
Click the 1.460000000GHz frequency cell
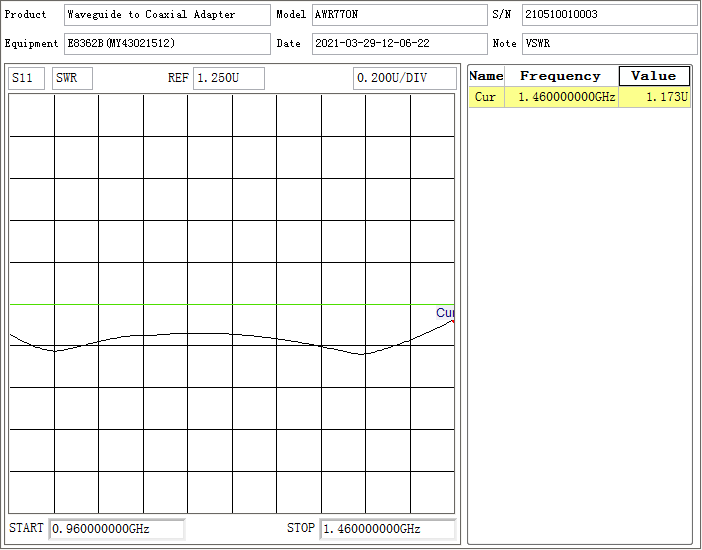point(561,97)
